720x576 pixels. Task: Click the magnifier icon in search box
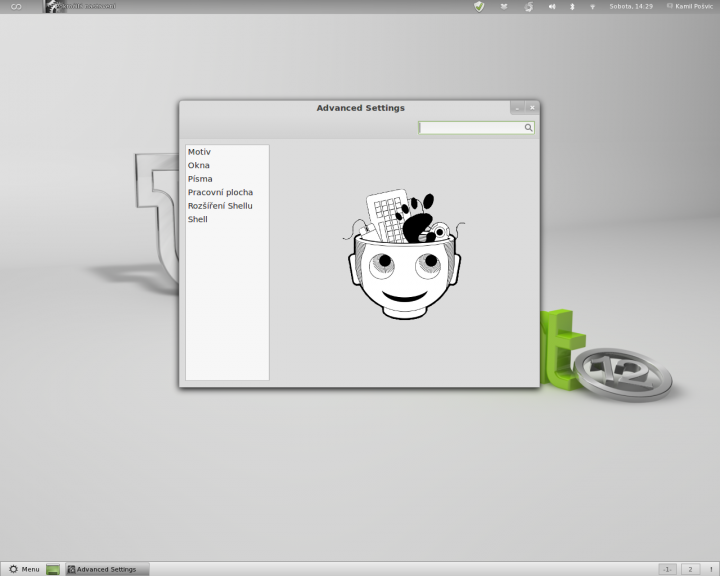tap(529, 128)
